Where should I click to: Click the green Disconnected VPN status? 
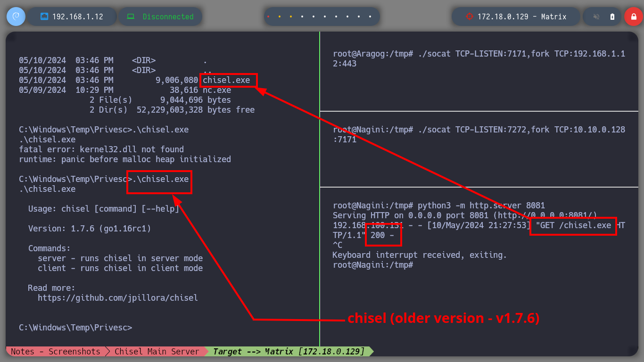(x=168, y=16)
